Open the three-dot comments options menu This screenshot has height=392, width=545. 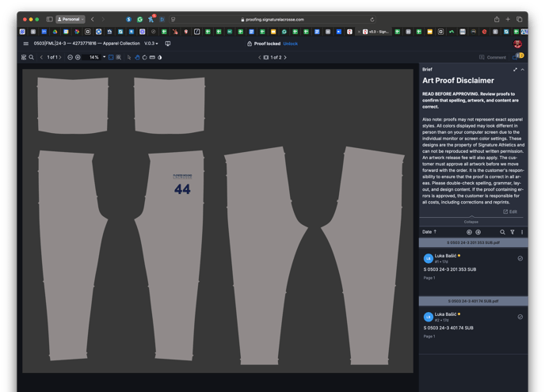tap(521, 232)
